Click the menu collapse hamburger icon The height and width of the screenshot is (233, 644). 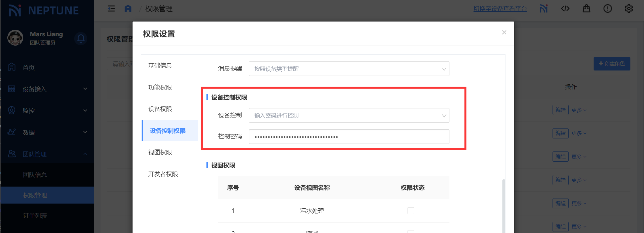click(111, 9)
